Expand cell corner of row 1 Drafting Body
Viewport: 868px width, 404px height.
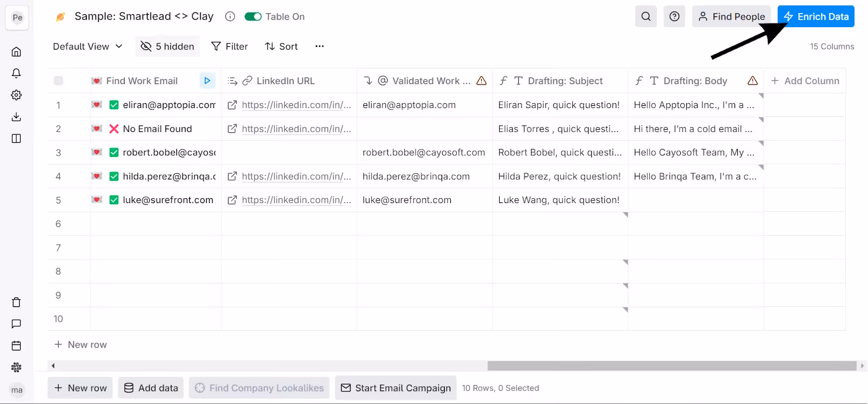(761, 96)
